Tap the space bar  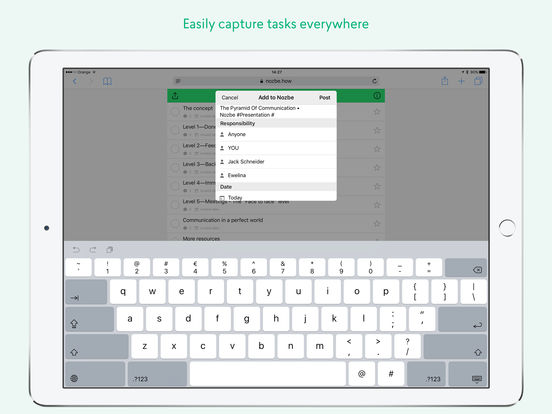point(268,374)
